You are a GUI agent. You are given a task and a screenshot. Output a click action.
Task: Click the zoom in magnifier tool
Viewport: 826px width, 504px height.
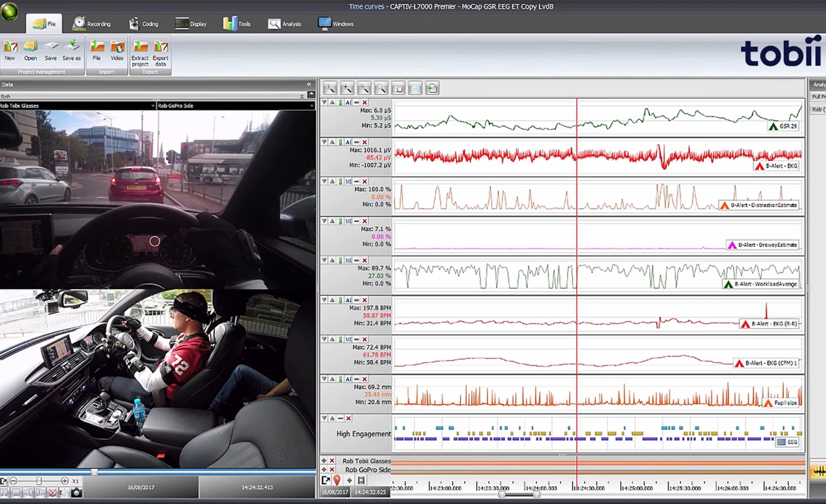(347, 88)
